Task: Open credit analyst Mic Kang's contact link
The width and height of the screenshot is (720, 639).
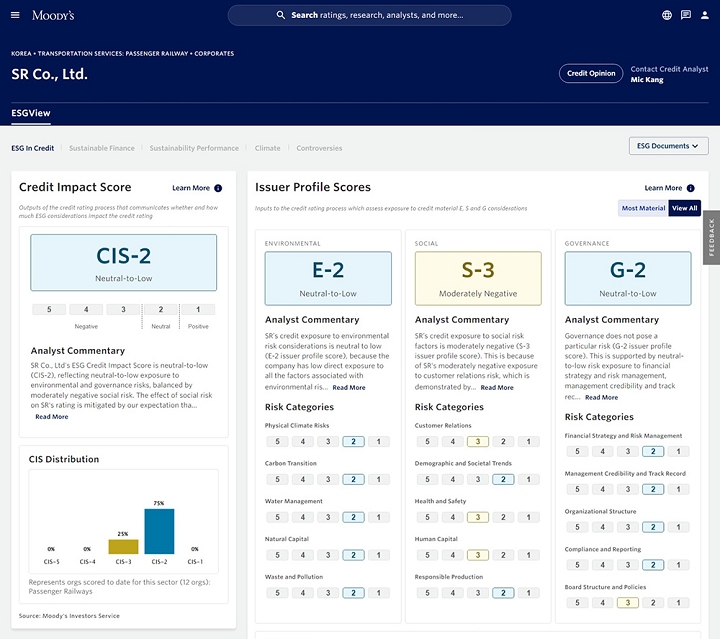Action: [647, 79]
